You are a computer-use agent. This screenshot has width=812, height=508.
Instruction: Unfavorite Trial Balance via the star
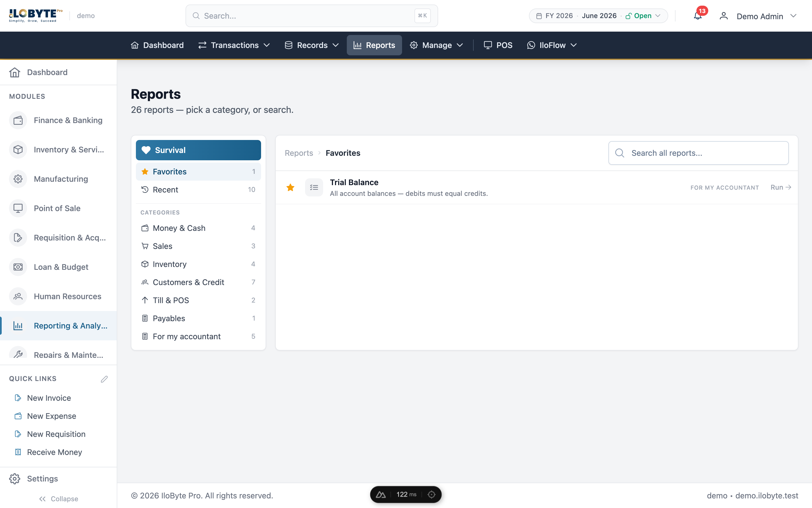pyautogui.click(x=290, y=187)
